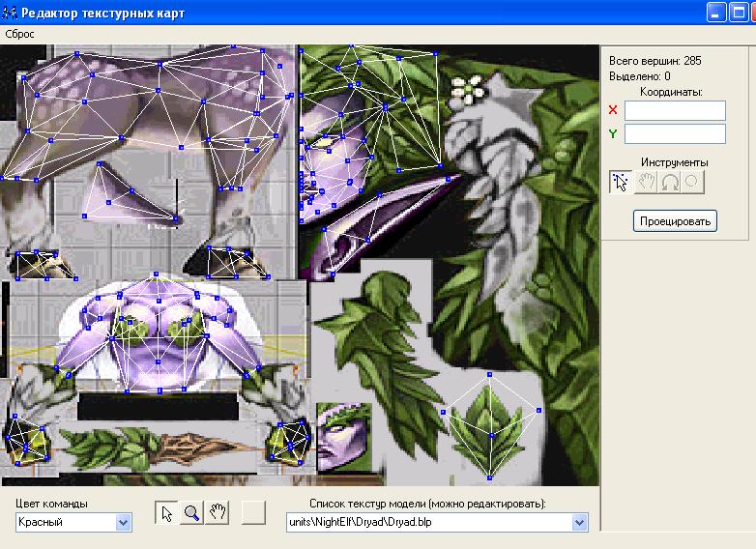Click the Красный team color combo box

[73, 523]
